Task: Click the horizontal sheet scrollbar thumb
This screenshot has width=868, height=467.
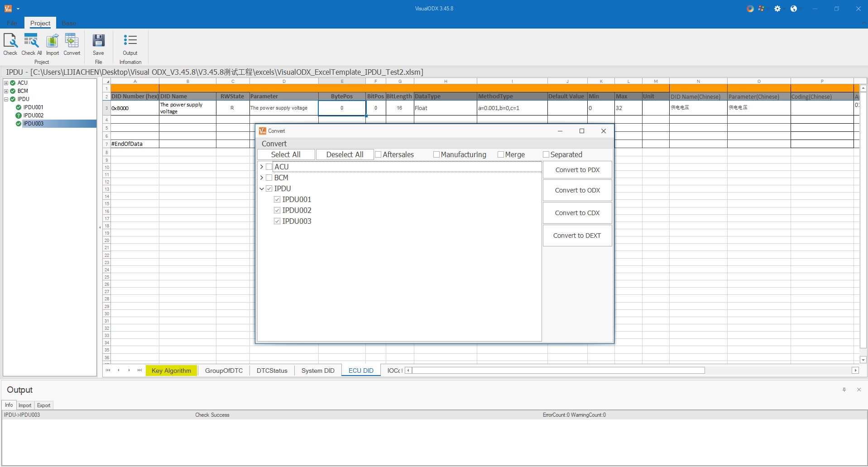Action: 558,370
